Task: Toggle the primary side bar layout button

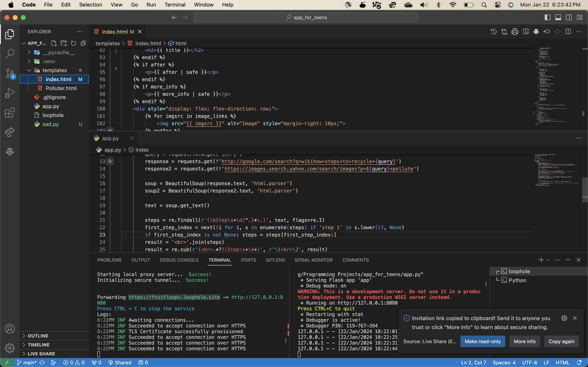Action: [x=547, y=18]
